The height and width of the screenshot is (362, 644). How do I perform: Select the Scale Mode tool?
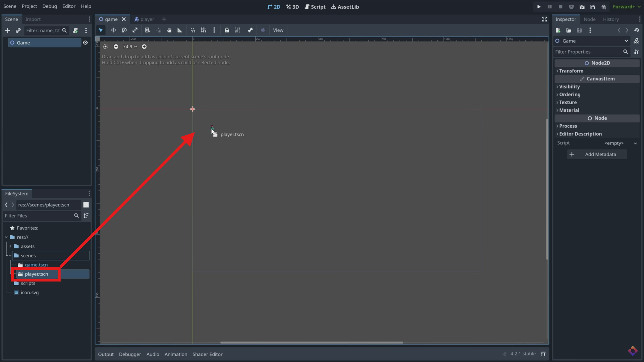135,30
